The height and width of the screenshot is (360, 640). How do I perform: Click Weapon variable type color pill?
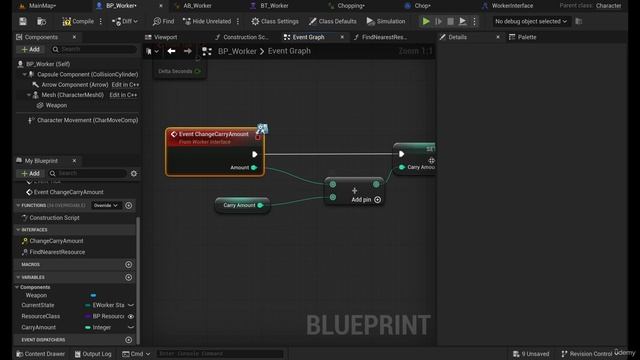93,295
